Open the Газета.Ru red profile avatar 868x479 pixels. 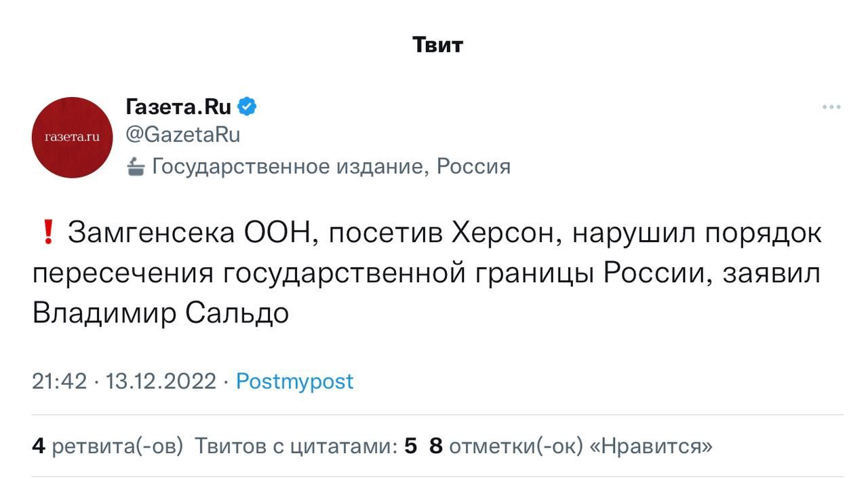73,138
